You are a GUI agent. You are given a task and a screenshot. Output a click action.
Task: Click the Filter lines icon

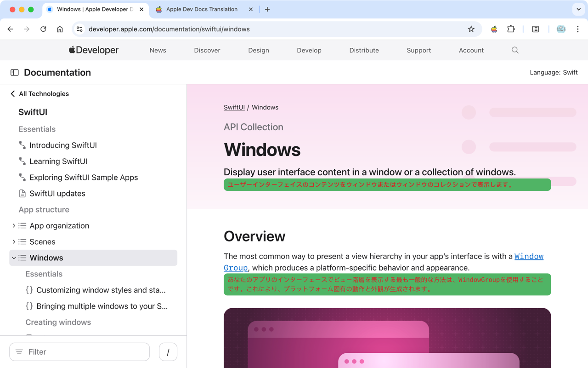click(19, 352)
